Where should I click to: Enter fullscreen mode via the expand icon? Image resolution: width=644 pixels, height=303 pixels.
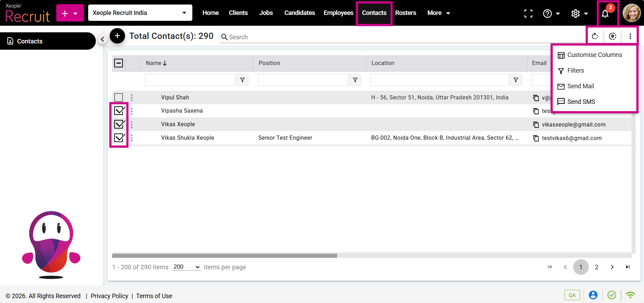528,14
